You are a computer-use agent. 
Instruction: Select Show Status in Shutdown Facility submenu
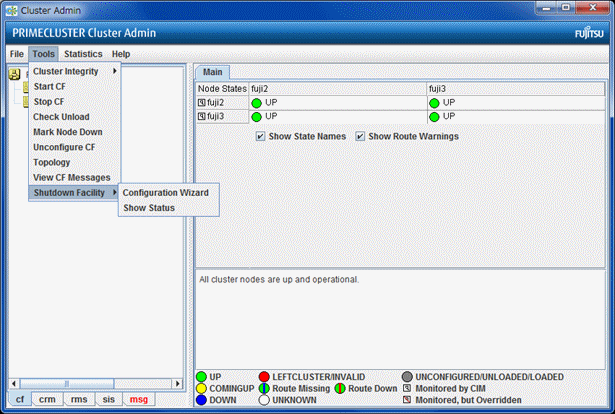(x=169, y=208)
